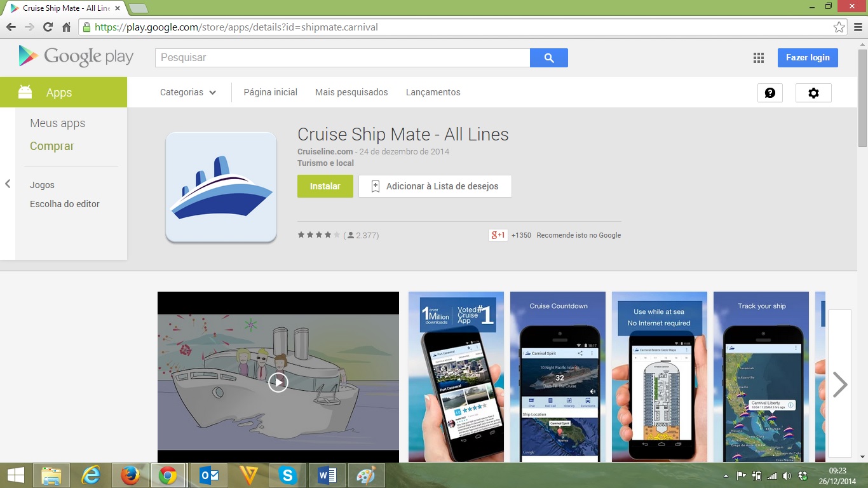This screenshot has height=488, width=868.
Task: Open the help question mark icon
Action: [770, 93]
